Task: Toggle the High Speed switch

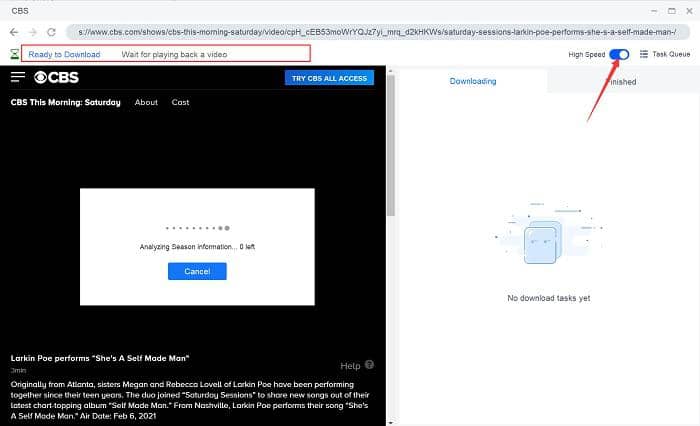Action: click(620, 54)
